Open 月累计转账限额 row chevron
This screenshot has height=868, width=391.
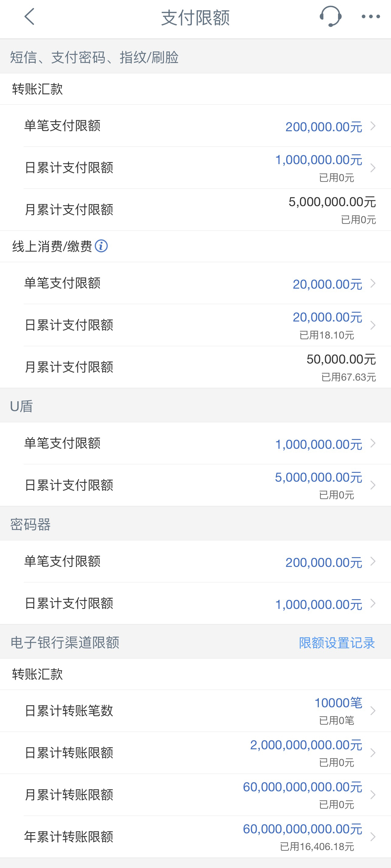tap(373, 795)
